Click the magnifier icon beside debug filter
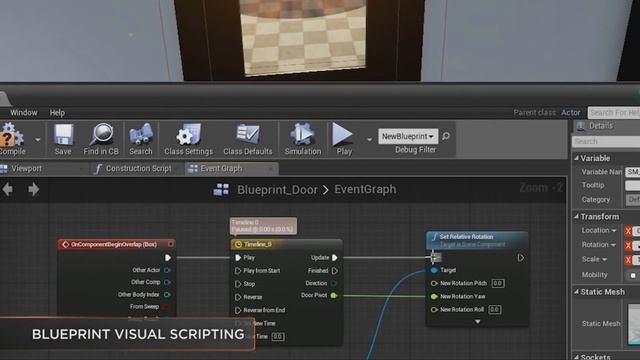Viewport: 640px width, 360px height. click(x=446, y=136)
